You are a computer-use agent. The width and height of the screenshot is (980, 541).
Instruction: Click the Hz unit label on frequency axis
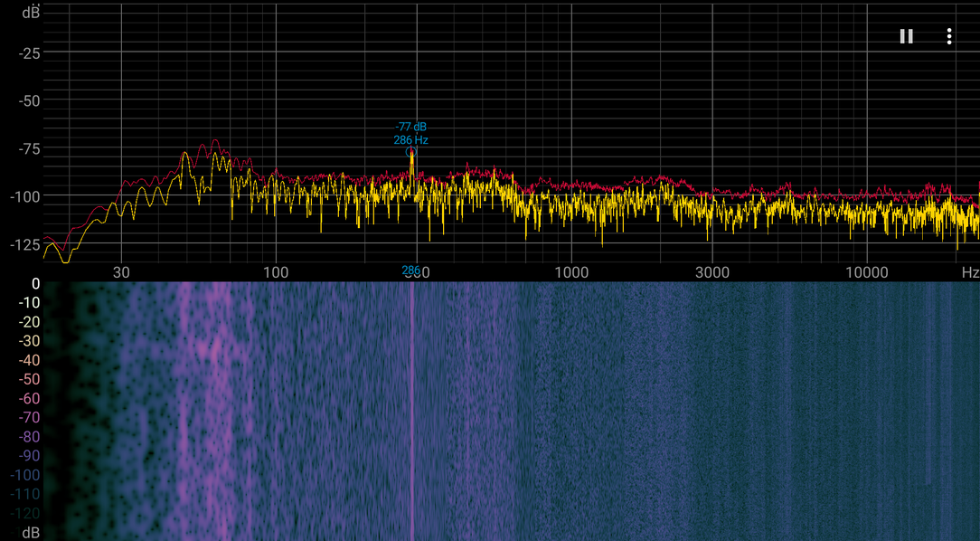point(970,272)
